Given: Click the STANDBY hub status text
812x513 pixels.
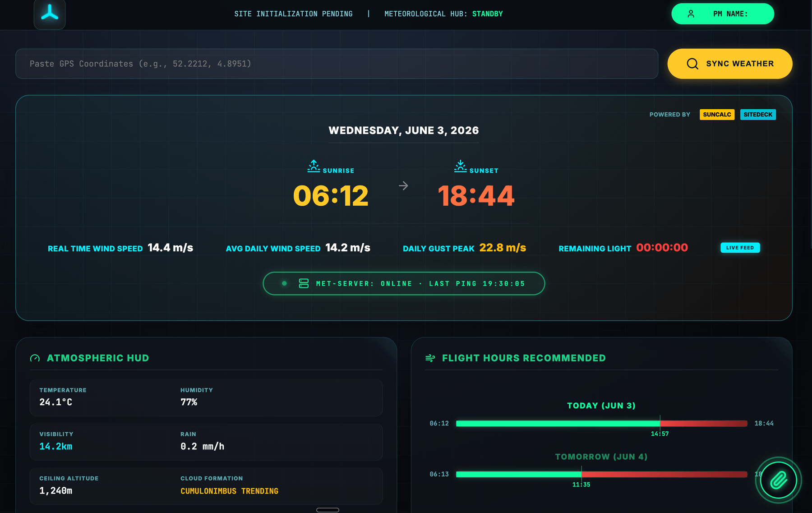Looking at the screenshot, I should click(487, 14).
